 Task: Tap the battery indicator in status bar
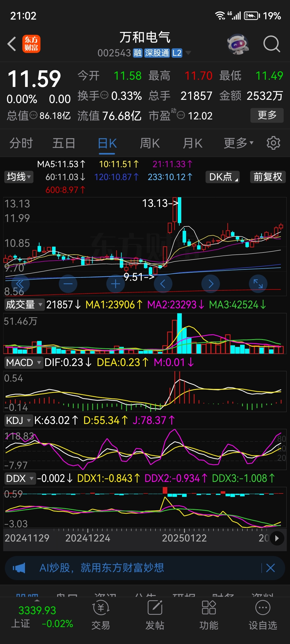pyautogui.click(x=252, y=16)
